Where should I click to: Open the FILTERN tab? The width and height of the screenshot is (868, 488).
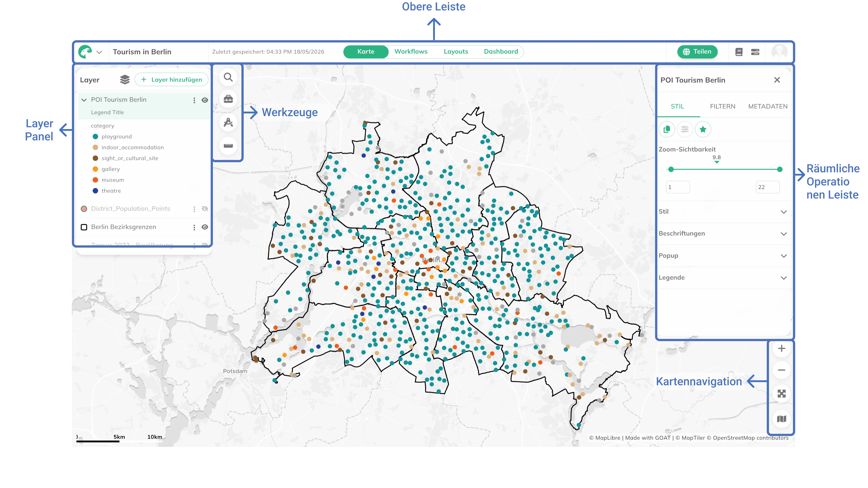(722, 106)
